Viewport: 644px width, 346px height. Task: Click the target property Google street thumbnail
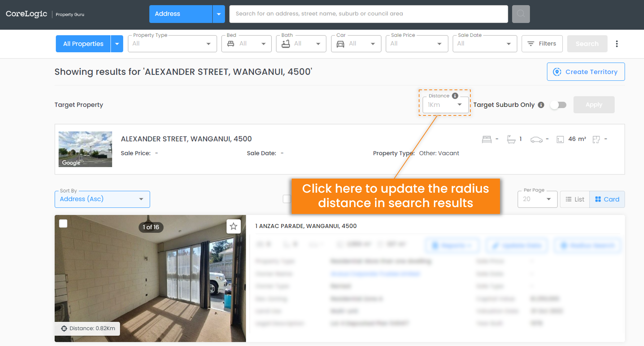click(85, 149)
